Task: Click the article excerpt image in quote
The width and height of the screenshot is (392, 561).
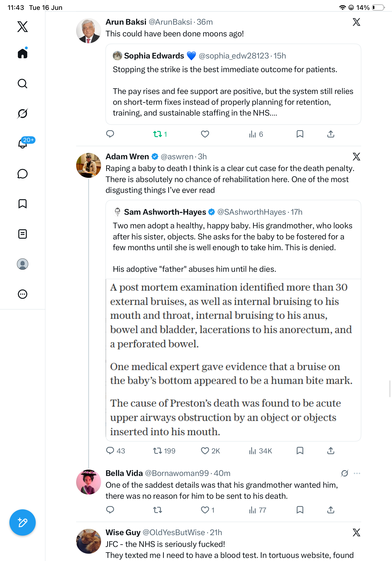Action: tap(233, 360)
